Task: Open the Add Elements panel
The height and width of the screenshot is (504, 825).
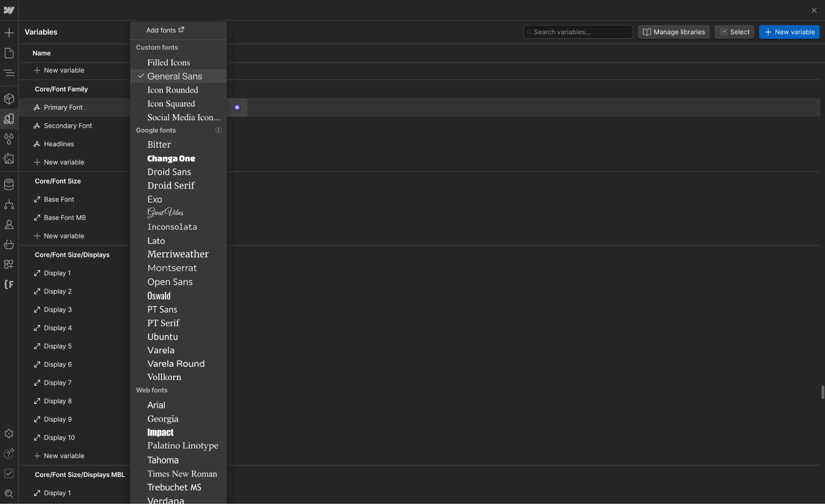Action: (9, 32)
